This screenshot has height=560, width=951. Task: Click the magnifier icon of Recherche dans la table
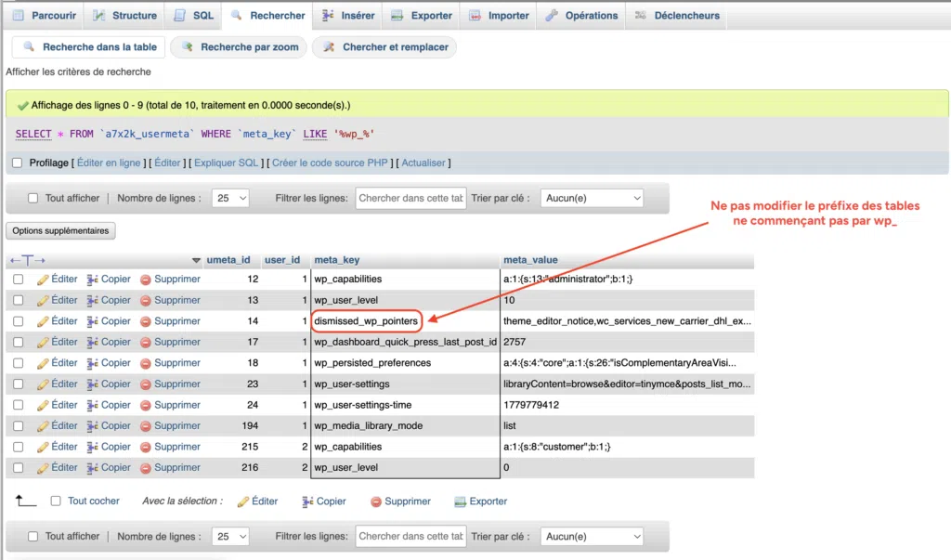[x=29, y=46]
